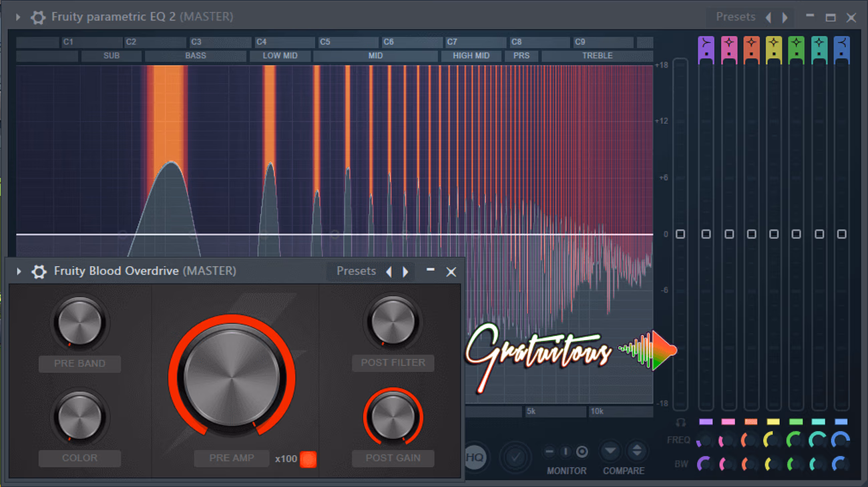Click the blue band 7 BW knob
The image size is (868, 487).
[x=841, y=463]
